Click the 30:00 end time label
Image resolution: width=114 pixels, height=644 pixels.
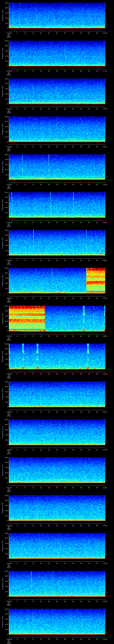coord(105,33)
